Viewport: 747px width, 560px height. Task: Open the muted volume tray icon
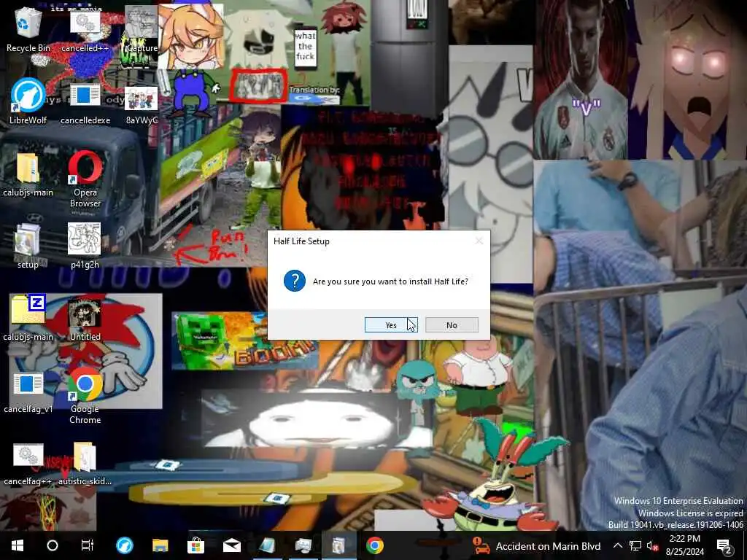653,545
